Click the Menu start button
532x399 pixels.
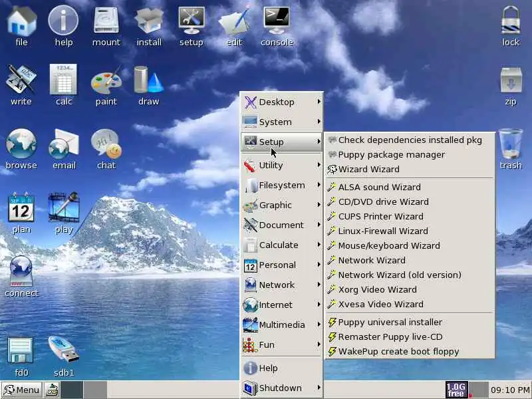pyautogui.click(x=21, y=390)
